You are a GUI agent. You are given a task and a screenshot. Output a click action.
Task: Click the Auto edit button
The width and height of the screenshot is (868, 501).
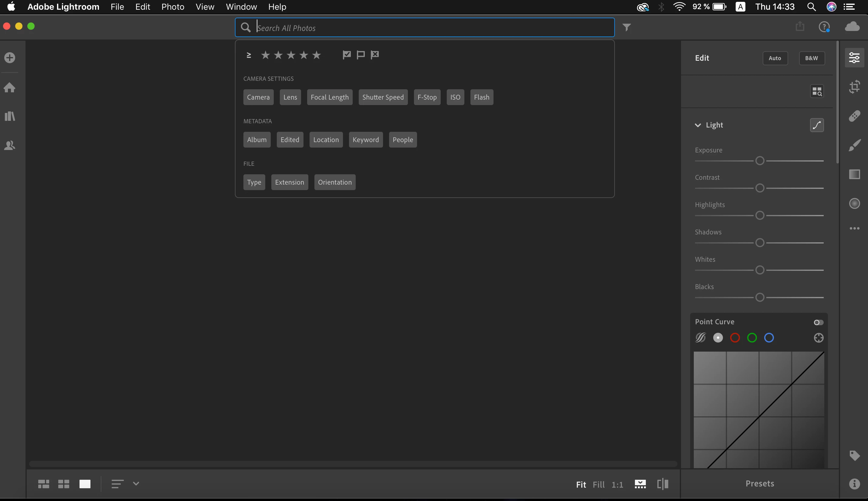click(x=775, y=58)
